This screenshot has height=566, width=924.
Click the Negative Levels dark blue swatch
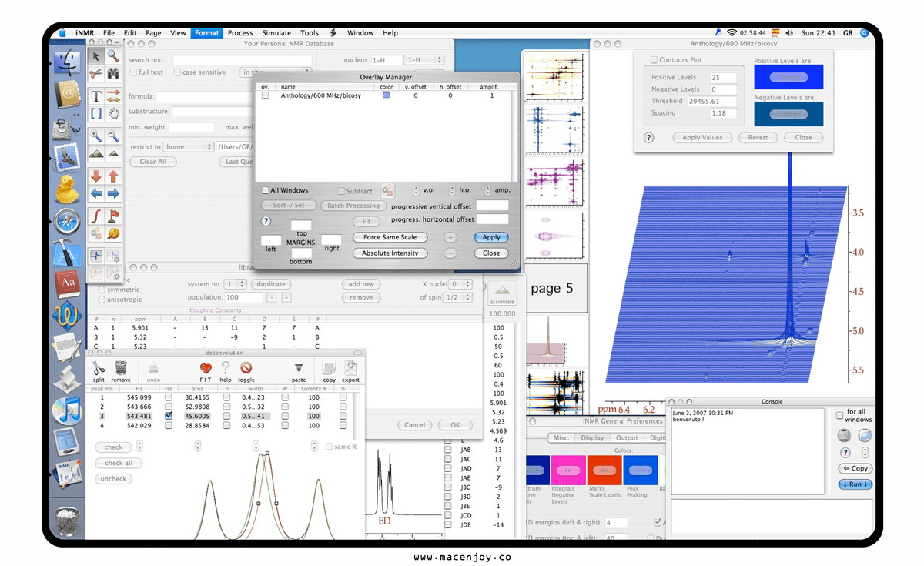(788, 114)
